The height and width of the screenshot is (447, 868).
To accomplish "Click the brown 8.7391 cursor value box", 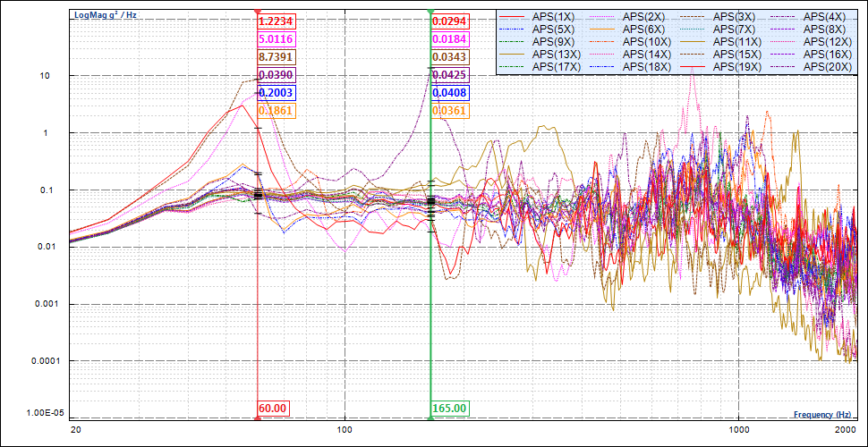I will click(276, 57).
